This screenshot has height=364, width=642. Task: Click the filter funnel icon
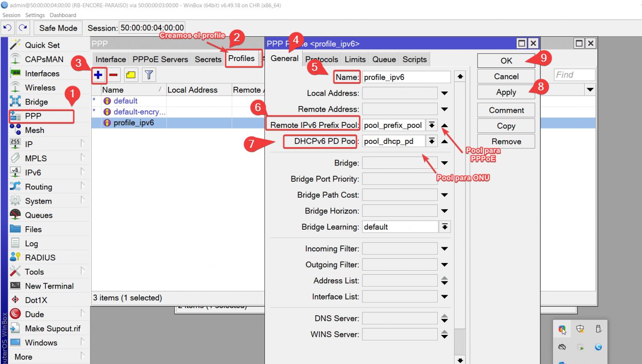tap(149, 75)
